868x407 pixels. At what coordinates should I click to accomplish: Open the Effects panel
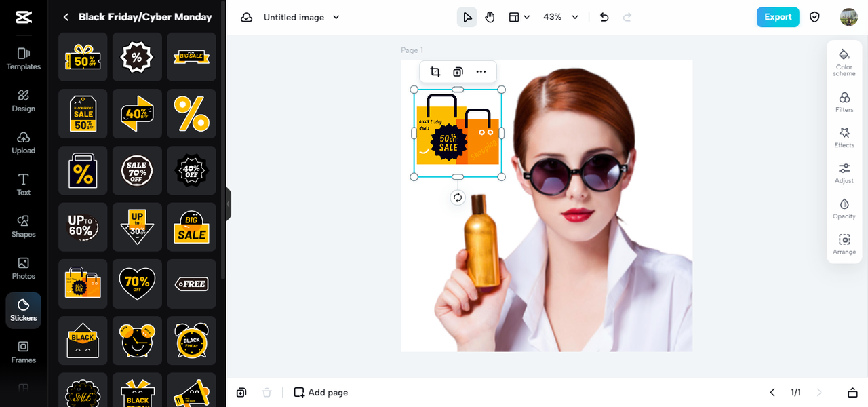pyautogui.click(x=844, y=138)
